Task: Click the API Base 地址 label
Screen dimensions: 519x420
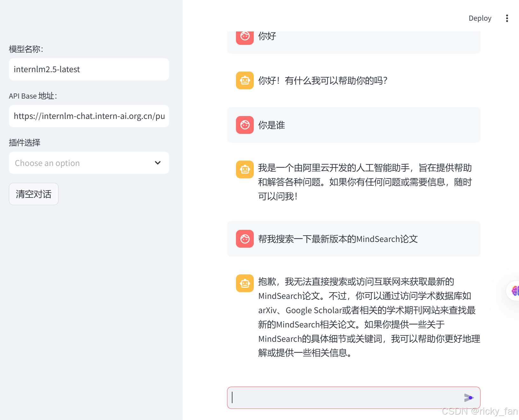Action: point(33,96)
